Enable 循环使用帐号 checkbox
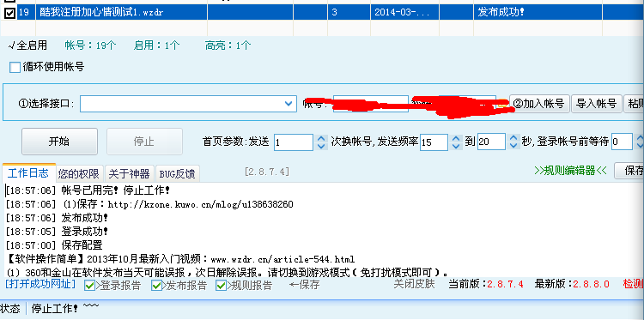The width and height of the screenshot is (644, 320). (15, 67)
